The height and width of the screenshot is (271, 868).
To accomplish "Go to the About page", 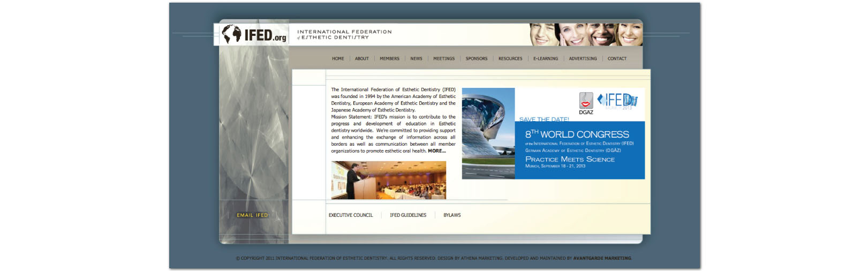I will 362,59.
